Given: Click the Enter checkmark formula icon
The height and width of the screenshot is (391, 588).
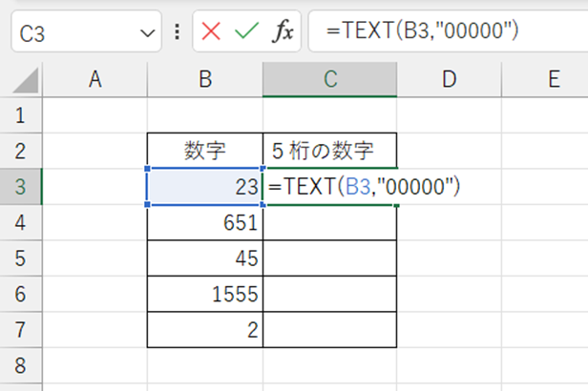Looking at the screenshot, I should (x=246, y=31).
